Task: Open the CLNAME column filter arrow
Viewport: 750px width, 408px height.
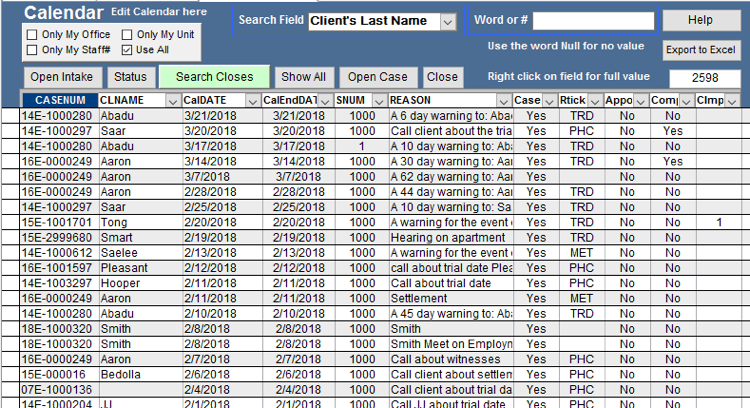Action: point(172,100)
